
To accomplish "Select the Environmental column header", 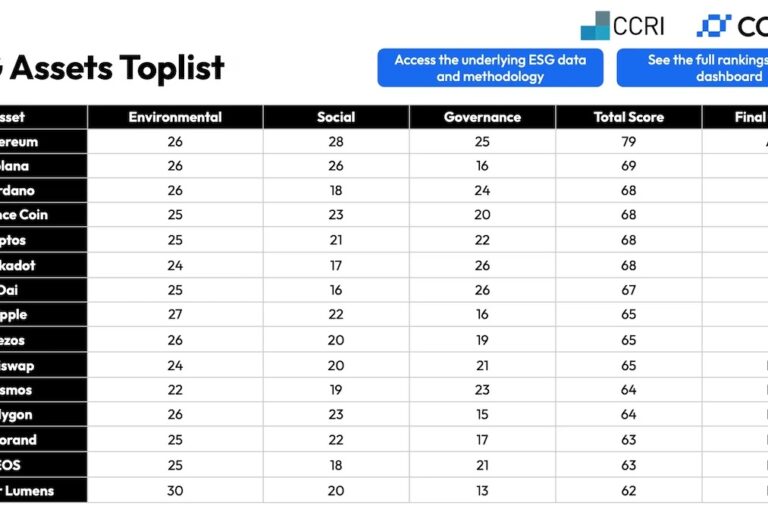I will [175, 117].
